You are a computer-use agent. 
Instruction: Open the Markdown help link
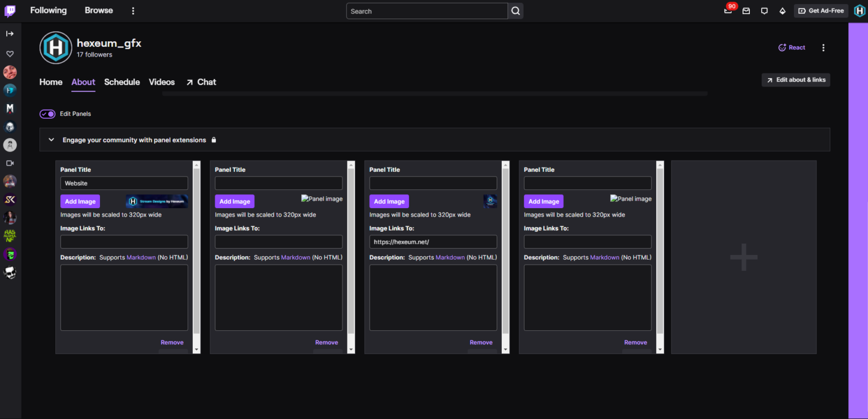click(141, 257)
